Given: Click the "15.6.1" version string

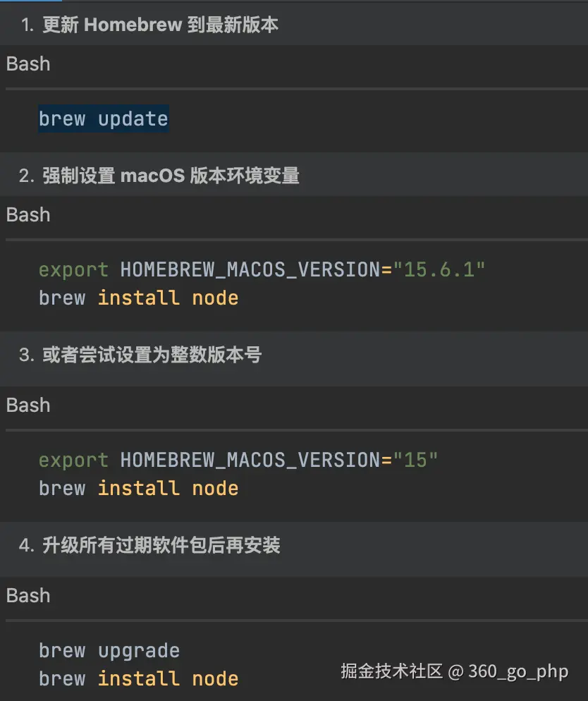Looking at the screenshot, I should (439, 270).
